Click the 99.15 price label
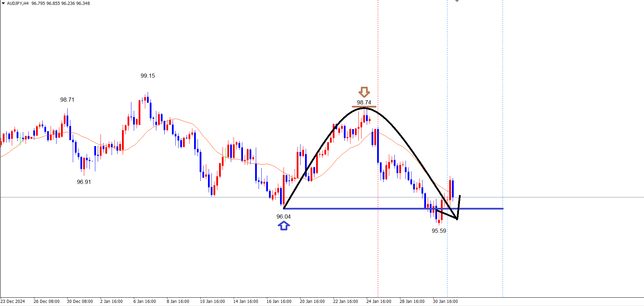 [x=148, y=76]
